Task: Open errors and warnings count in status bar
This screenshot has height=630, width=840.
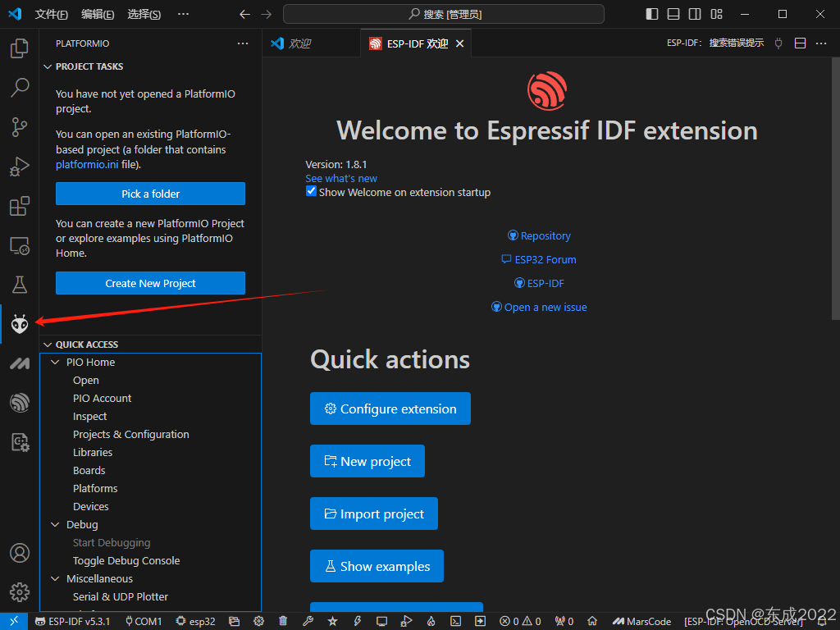Action: click(520, 622)
